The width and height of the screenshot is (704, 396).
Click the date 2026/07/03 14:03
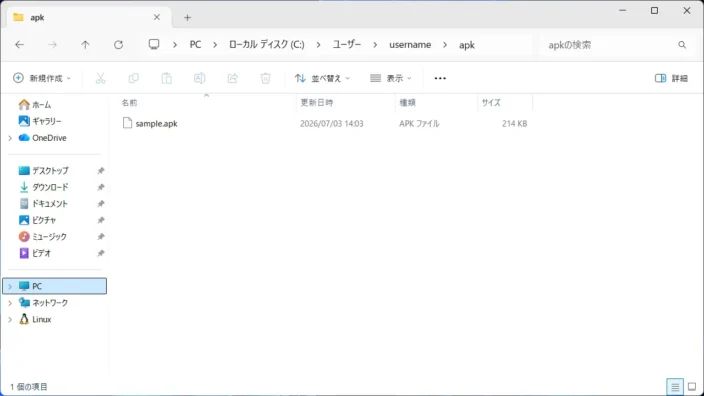(x=332, y=123)
